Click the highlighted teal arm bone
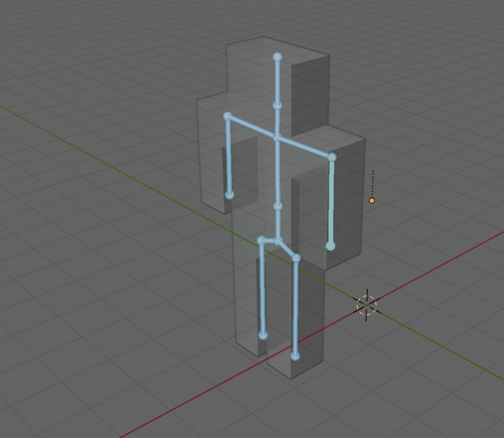 (331, 202)
